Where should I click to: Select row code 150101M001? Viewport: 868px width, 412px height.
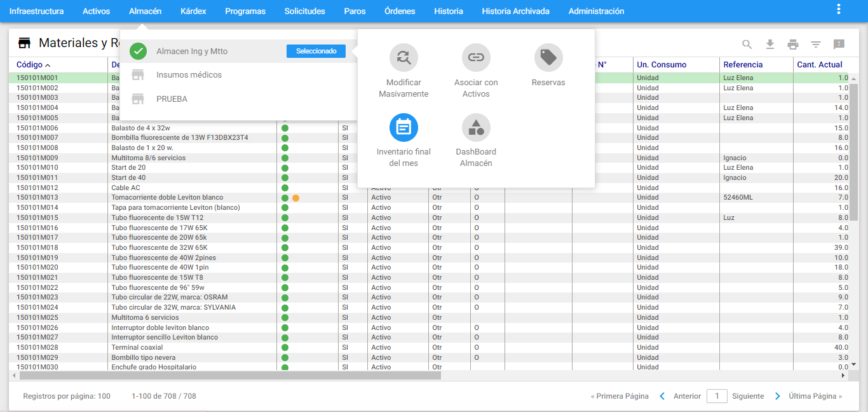click(x=37, y=78)
